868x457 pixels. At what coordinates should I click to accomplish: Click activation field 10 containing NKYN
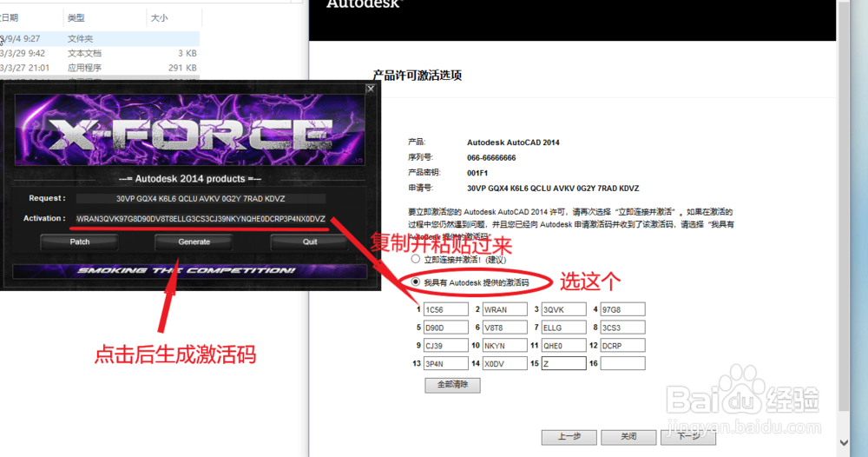click(x=504, y=345)
